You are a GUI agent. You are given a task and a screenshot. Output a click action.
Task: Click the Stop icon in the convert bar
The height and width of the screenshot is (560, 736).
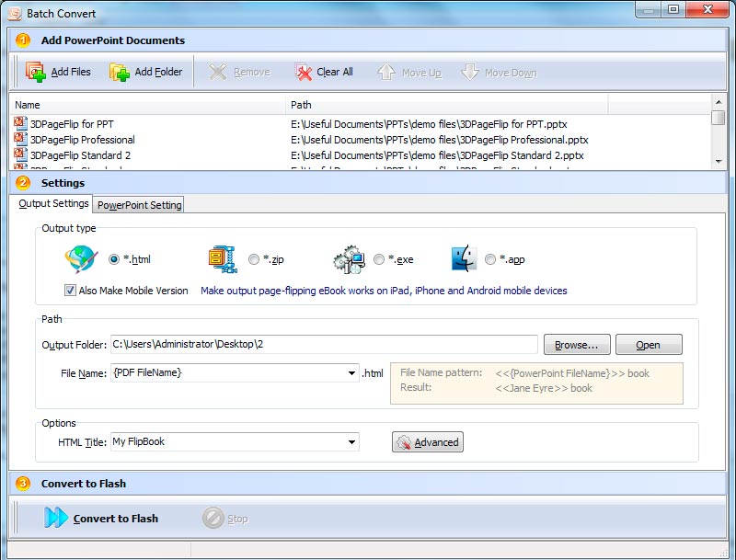pos(213,519)
